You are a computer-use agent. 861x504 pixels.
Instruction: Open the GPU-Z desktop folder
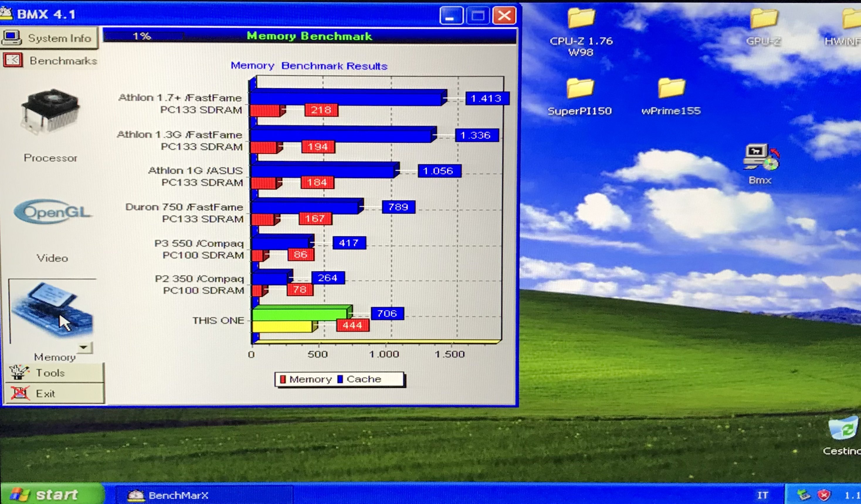(x=764, y=18)
